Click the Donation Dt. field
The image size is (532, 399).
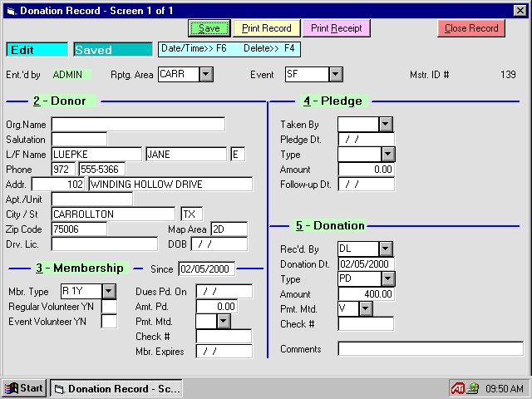pos(367,264)
